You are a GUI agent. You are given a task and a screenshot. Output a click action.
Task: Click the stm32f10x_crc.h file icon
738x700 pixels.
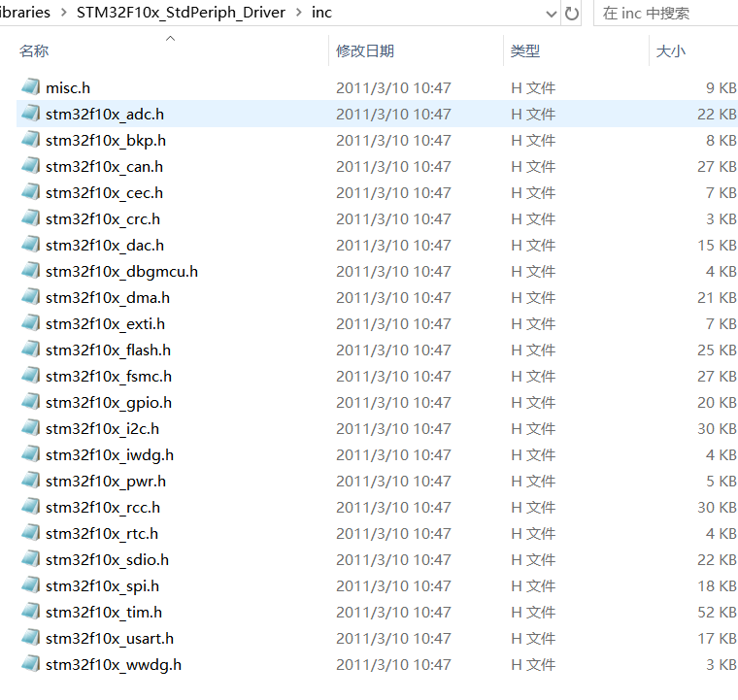click(31, 218)
